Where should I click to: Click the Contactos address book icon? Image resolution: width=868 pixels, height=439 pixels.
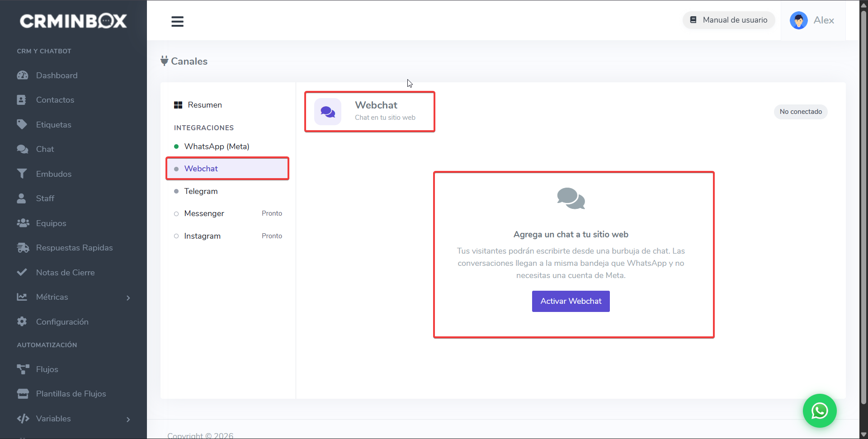click(x=21, y=100)
